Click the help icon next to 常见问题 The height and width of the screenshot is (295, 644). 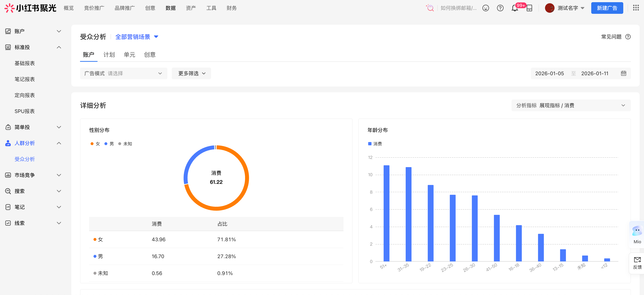point(628,37)
